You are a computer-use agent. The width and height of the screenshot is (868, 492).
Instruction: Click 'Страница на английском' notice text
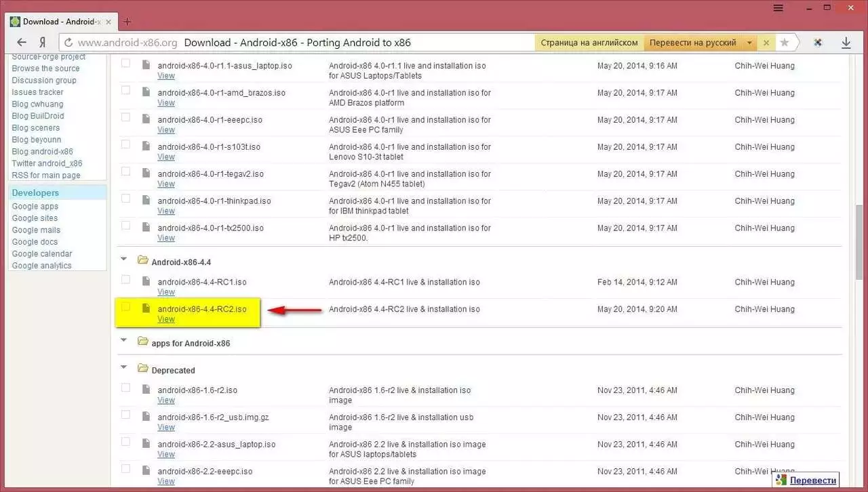click(x=589, y=43)
